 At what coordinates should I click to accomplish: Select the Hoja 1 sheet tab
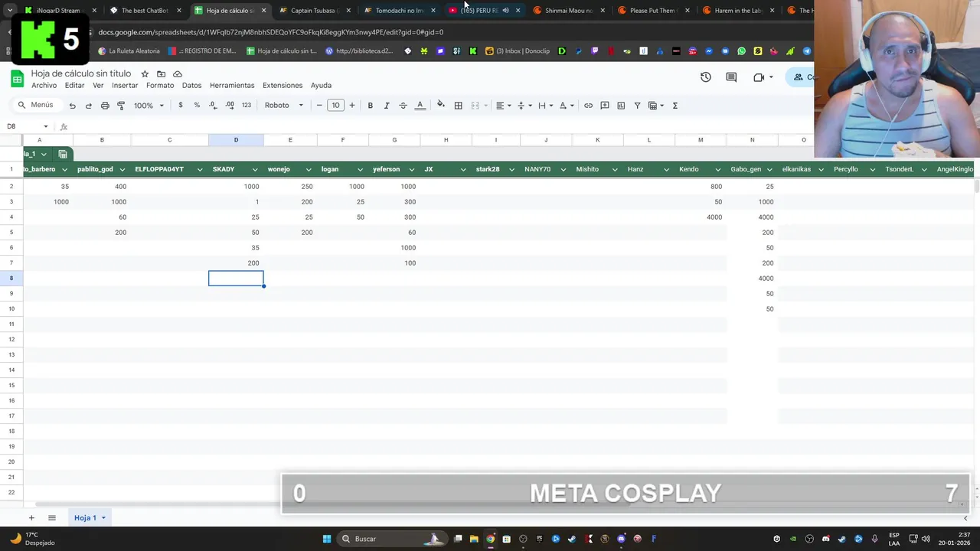pos(89,518)
